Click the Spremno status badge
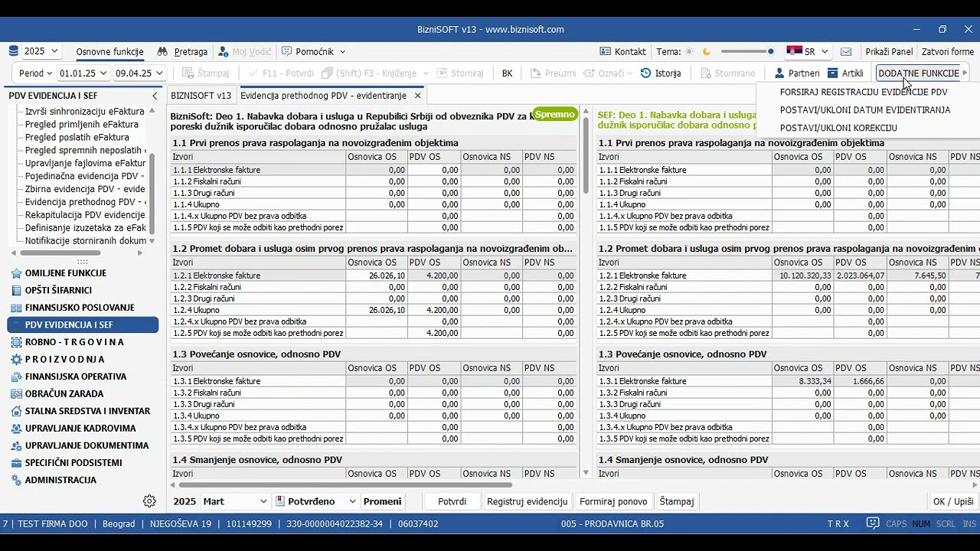The height and width of the screenshot is (551, 980). tap(555, 115)
